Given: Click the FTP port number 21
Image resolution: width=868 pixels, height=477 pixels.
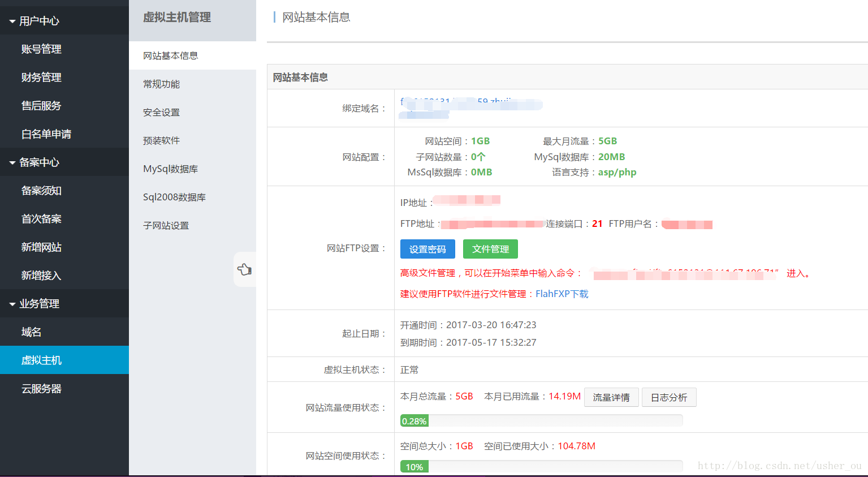Looking at the screenshot, I should 597,224.
